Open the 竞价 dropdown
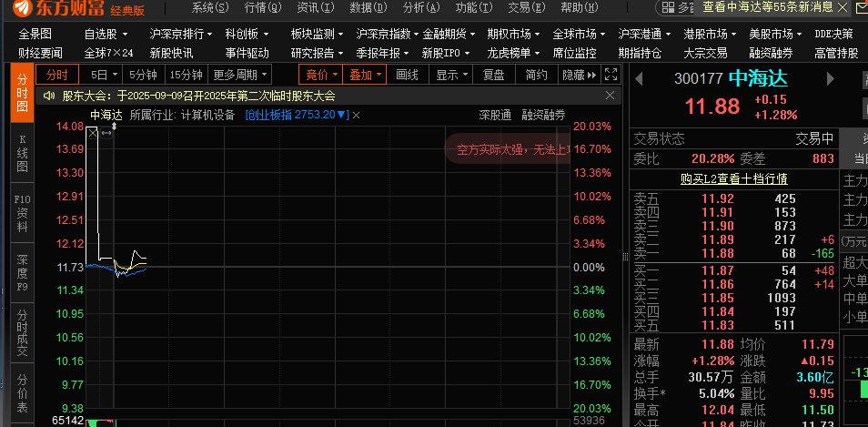 [321, 75]
